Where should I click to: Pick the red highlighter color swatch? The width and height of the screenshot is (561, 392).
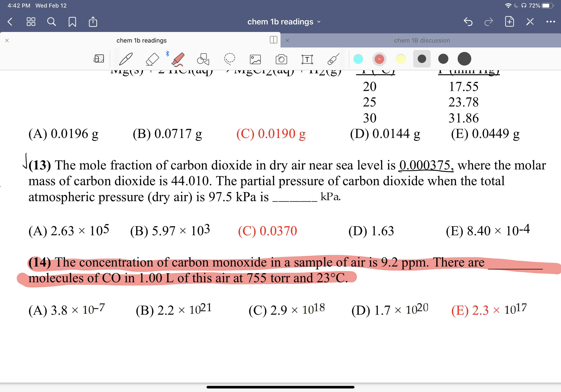coord(379,59)
